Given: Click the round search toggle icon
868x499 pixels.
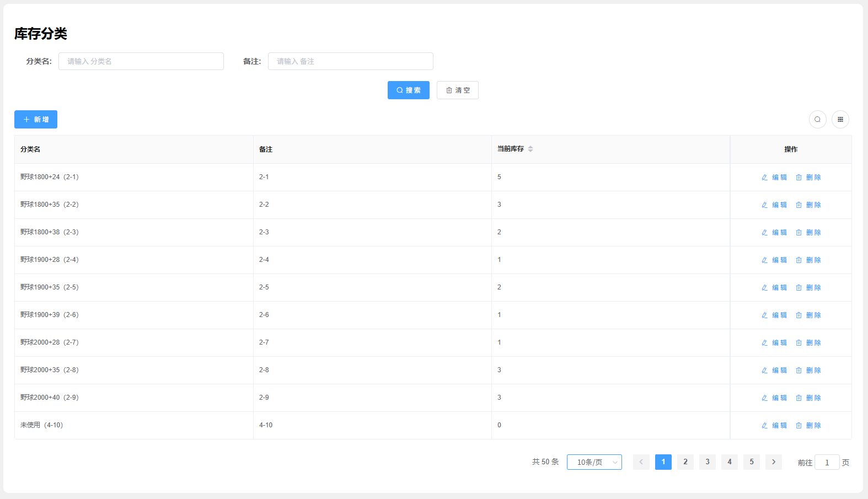Looking at the screenshot, I should (x=817, y=120).
